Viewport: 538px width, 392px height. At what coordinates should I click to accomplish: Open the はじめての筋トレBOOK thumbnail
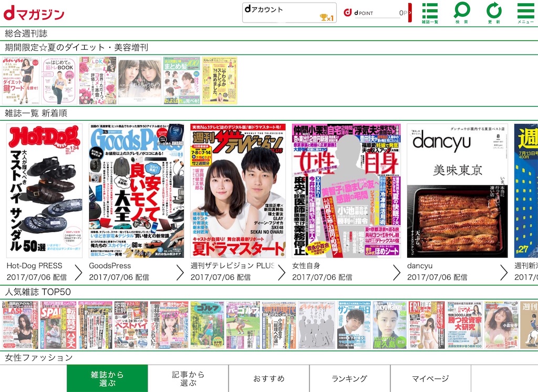(59, 80)
